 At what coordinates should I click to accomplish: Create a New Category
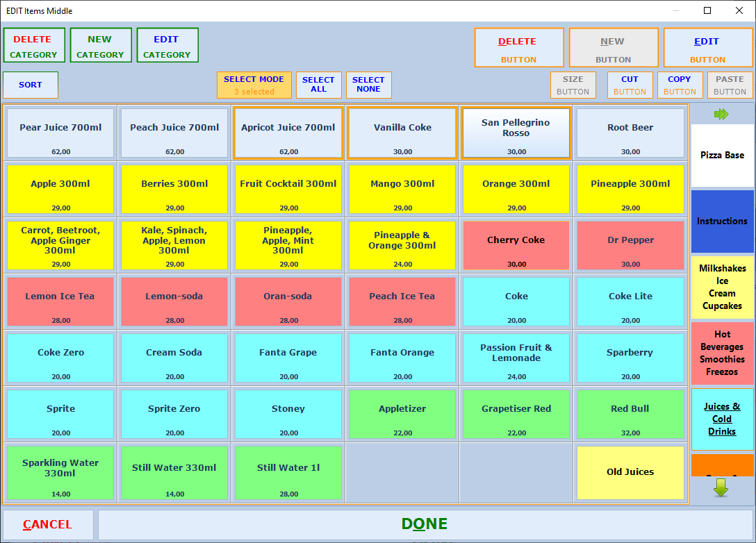tap(100, 46)
